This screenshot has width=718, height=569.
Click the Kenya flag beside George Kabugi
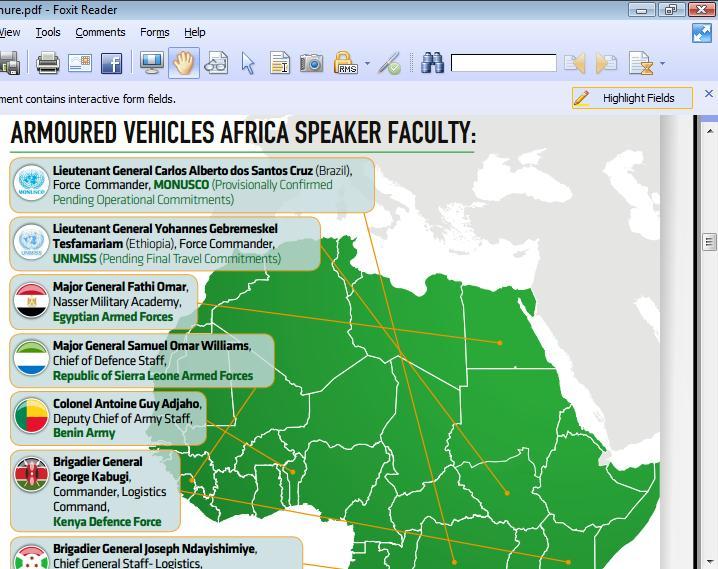[31, 474]
